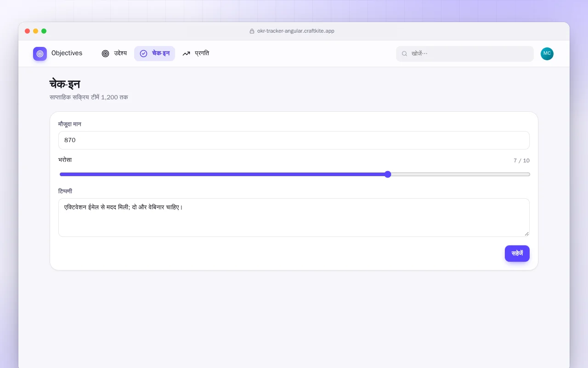Click the green macOS window button
The width and height of the screenshot is (588, 368).
click(x=44, y=31)
